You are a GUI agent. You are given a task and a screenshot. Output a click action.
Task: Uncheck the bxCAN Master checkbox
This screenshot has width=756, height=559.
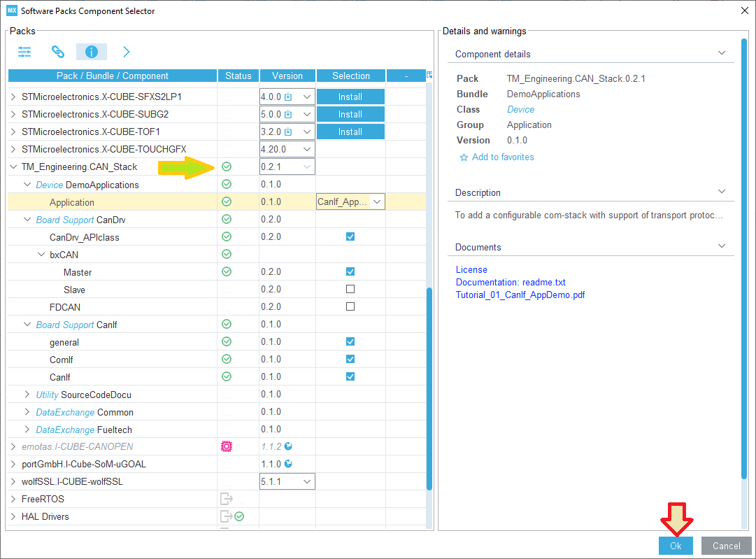(350, 271)
